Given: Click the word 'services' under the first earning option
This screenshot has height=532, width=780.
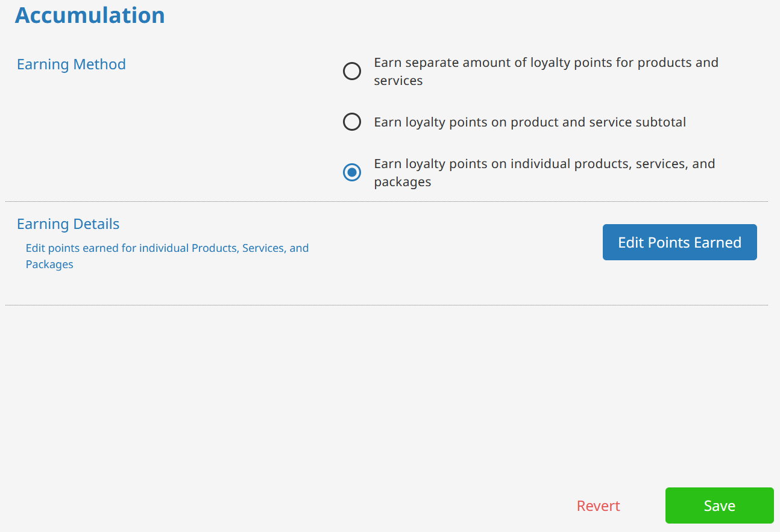Looking at the screenshot, I should (x=398, y=81).
